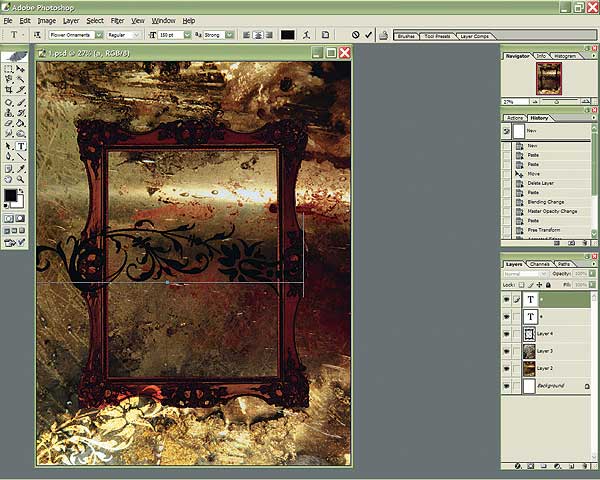Click the Delete Layer history state
Viewport: 600px width, 480px height.
547,182
